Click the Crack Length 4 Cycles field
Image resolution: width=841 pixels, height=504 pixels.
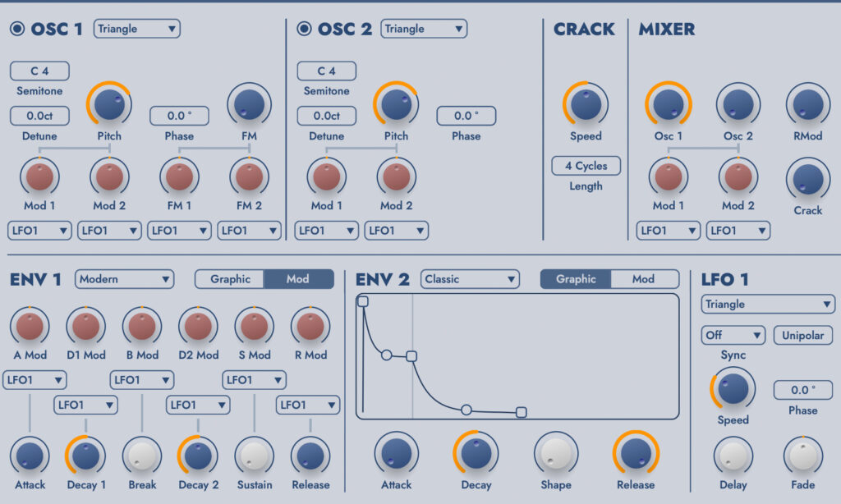point(586,166)
